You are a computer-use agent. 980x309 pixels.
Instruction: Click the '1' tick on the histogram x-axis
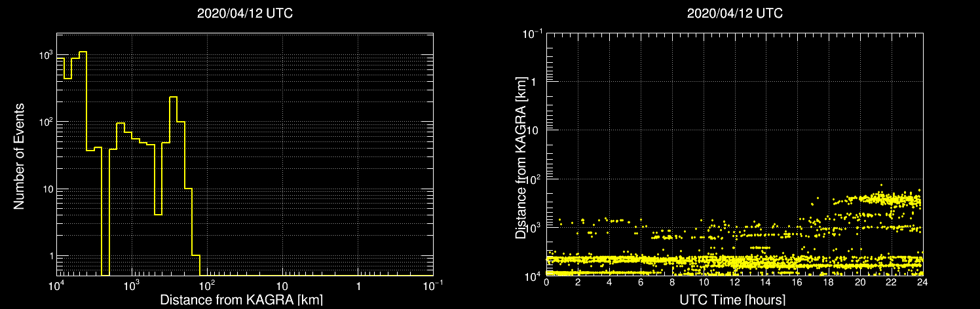tap(358, 287)
